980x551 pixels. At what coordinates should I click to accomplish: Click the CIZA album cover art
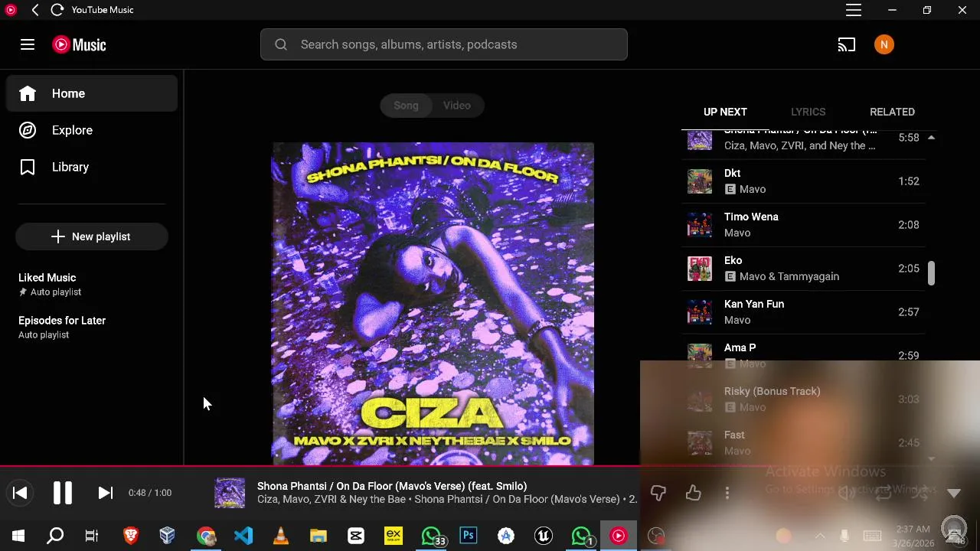point(433,304)
